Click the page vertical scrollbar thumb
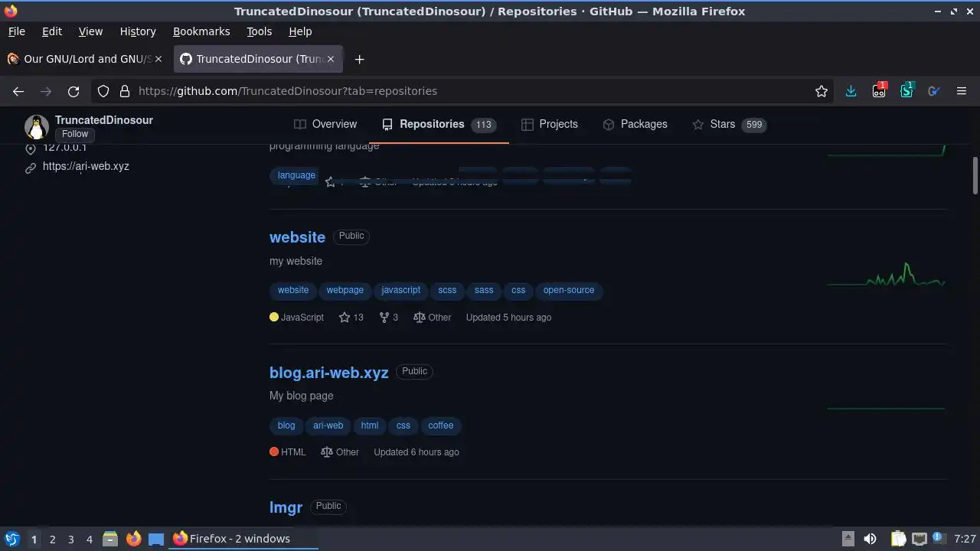The image size is (980, 551). click(975, 176)
